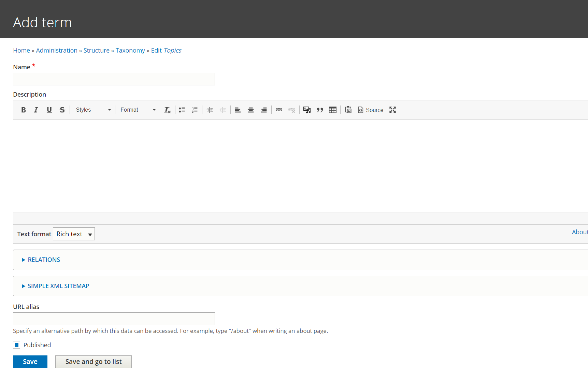Viewport: 588px width, 380px height.
Task: Insert a bulleted list
Action: (x=182, y=110)
